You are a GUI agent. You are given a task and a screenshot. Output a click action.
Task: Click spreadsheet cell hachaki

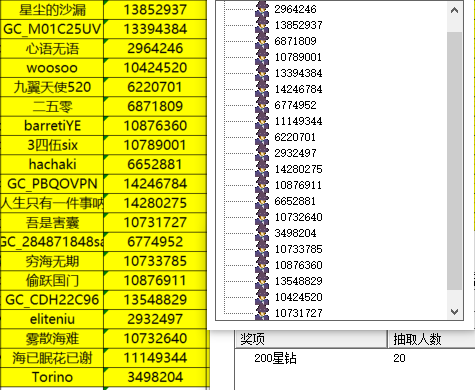coord(52,164)
